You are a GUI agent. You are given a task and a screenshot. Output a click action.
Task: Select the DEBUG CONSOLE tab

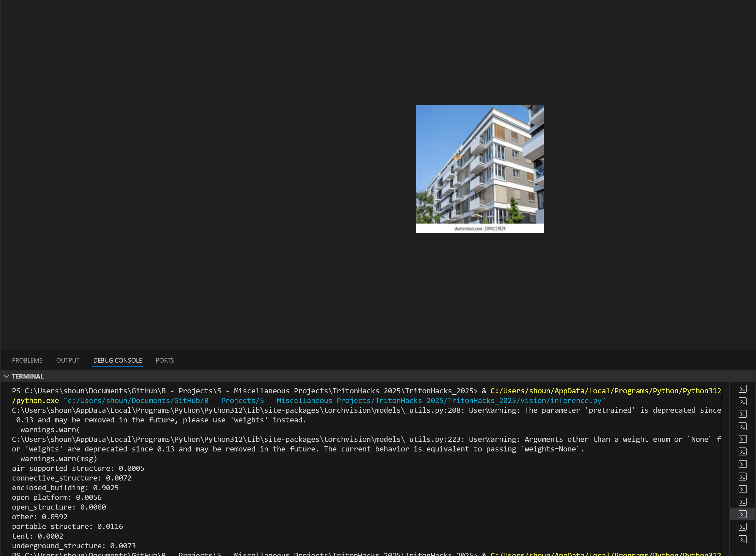pyautogui.click(x=117, y=360)
